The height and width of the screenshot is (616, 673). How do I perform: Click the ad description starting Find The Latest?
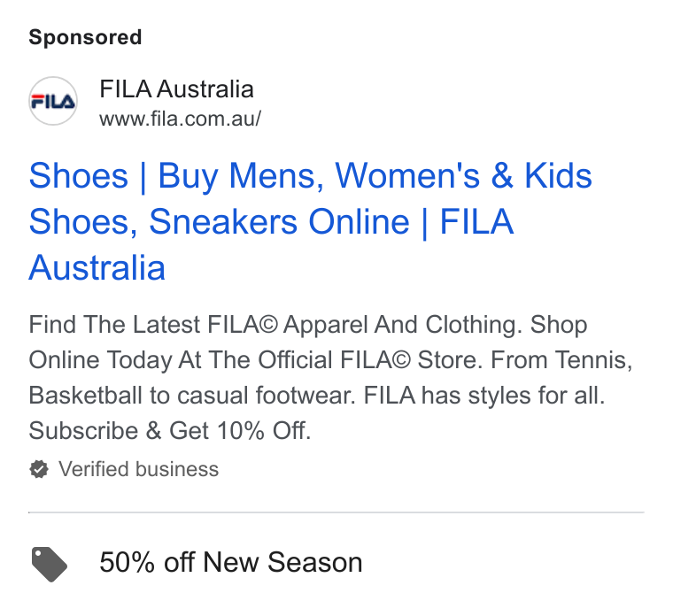pyautogui.click(x=330, y=378)
